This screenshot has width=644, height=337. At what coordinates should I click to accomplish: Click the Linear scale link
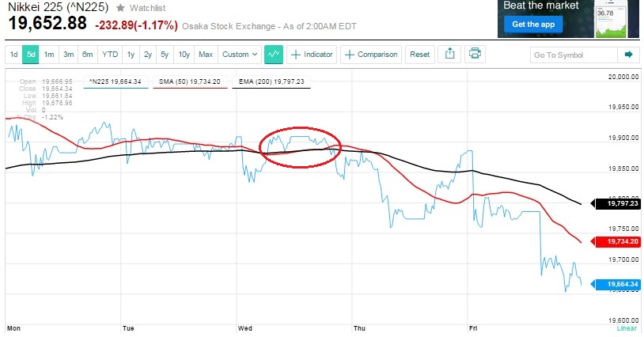(627, 328)
